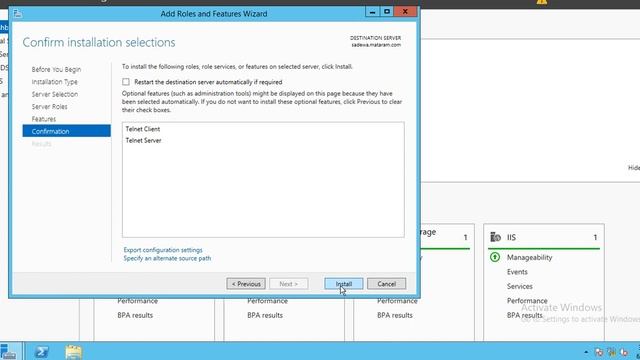640x360 pixels.
Task: Go to the Server Roles step
Action: (x=49, y=107)
